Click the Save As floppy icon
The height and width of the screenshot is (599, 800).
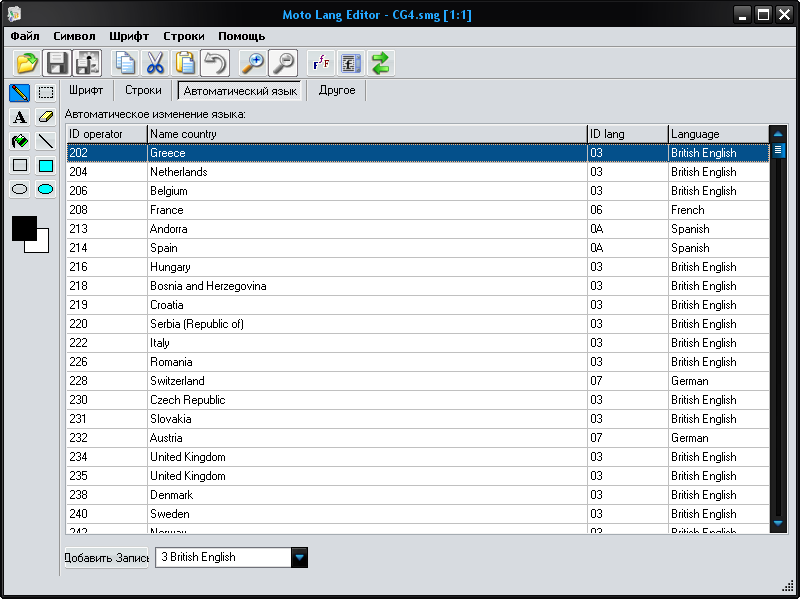[x=87, y=63]
